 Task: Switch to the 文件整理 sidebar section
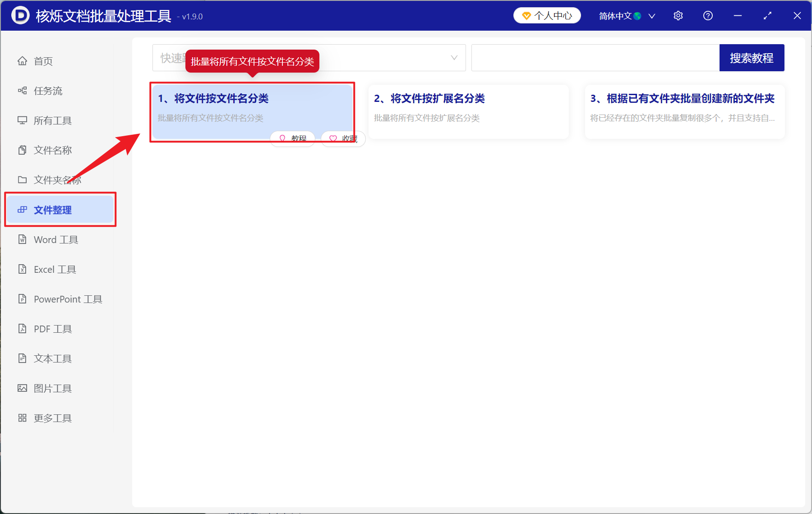(x=52, y=210)
